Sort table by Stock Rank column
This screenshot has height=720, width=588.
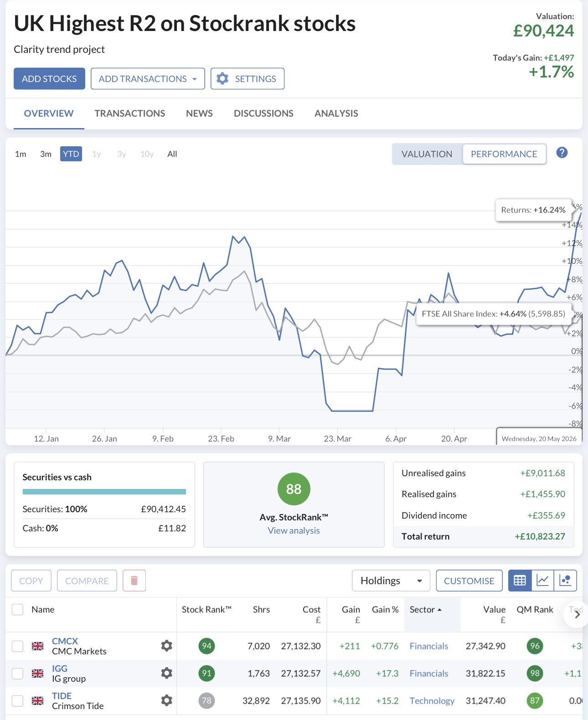tap(206, 610)
